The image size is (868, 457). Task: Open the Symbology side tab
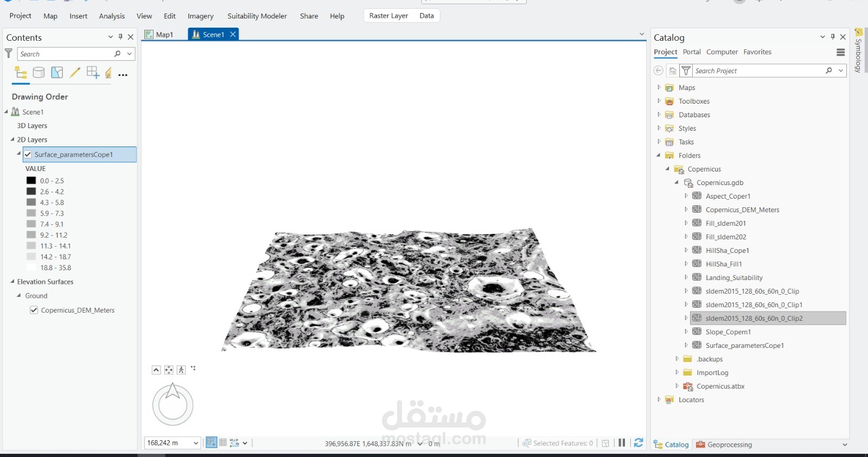click(x=858, y=51)
